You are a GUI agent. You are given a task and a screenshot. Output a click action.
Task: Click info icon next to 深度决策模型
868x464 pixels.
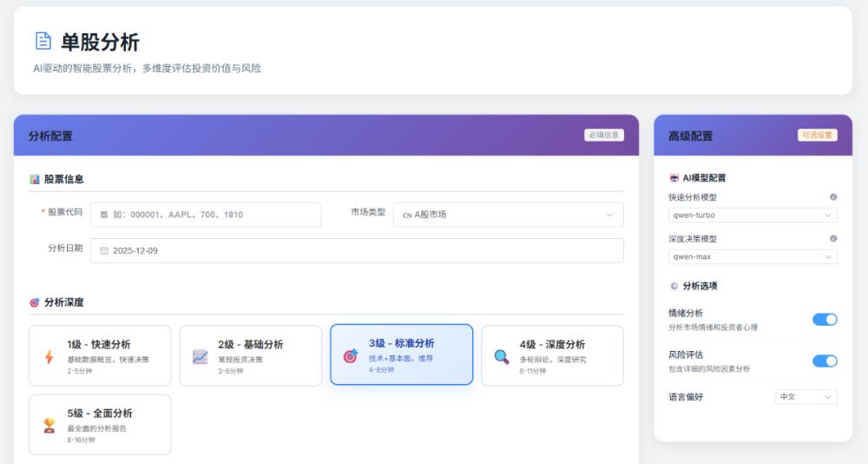click(x=833, y=238)
